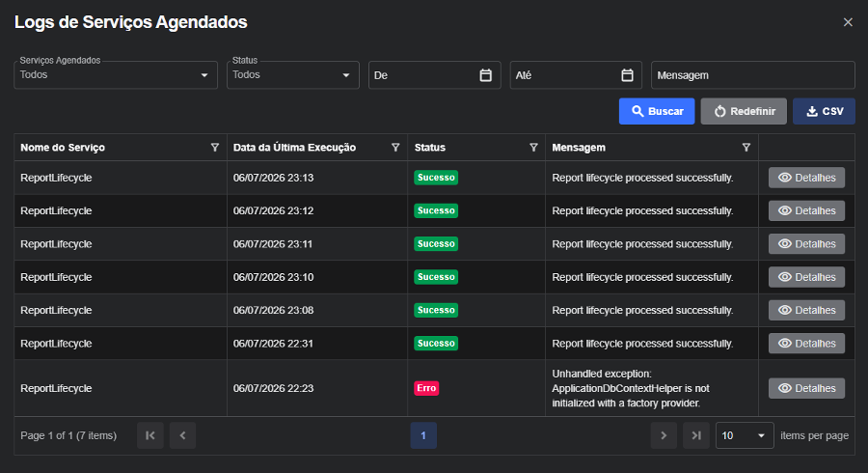Viewport: 868px width, 473px height.
Task: Open the Até date calendar picker
Action: tap(627, 75)
